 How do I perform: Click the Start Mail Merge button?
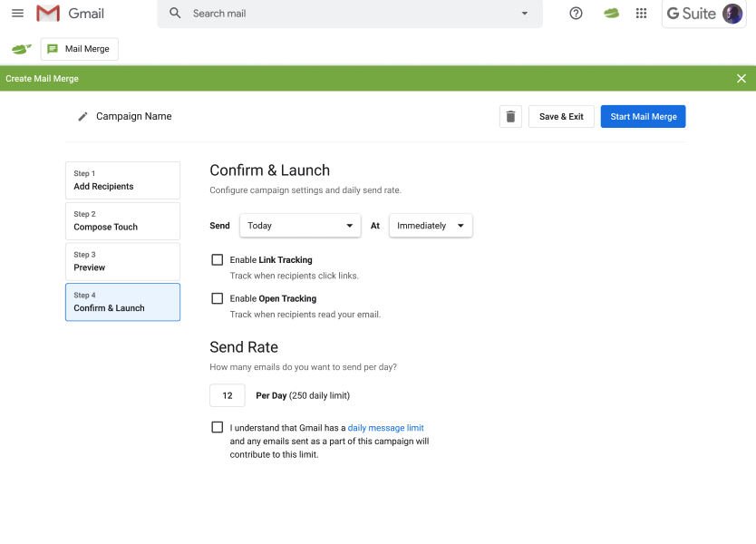643,116
